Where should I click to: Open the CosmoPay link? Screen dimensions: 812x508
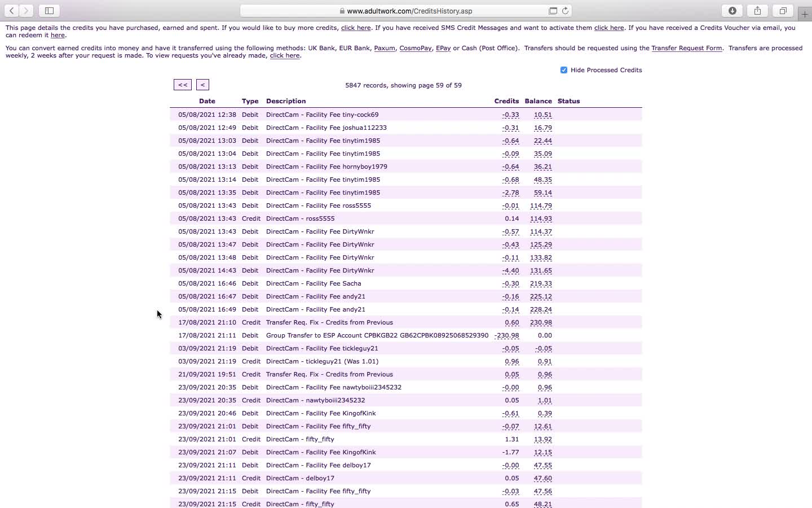pos(416,48)
